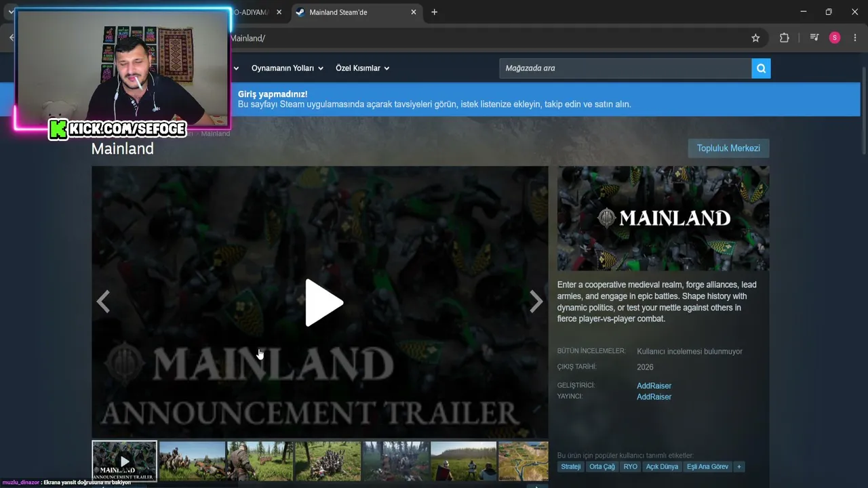Open the media controls icon in toolbar
Screen dimensions: 868x488
[814, 38]
